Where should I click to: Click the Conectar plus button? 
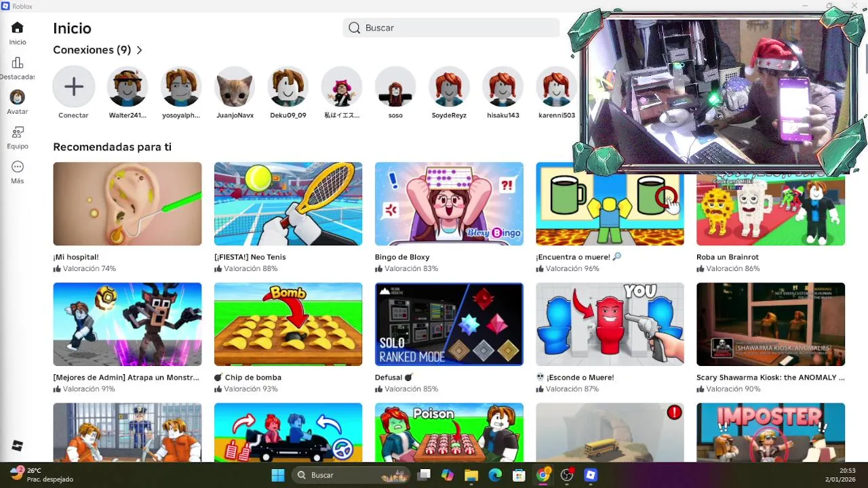coord(74,86)
